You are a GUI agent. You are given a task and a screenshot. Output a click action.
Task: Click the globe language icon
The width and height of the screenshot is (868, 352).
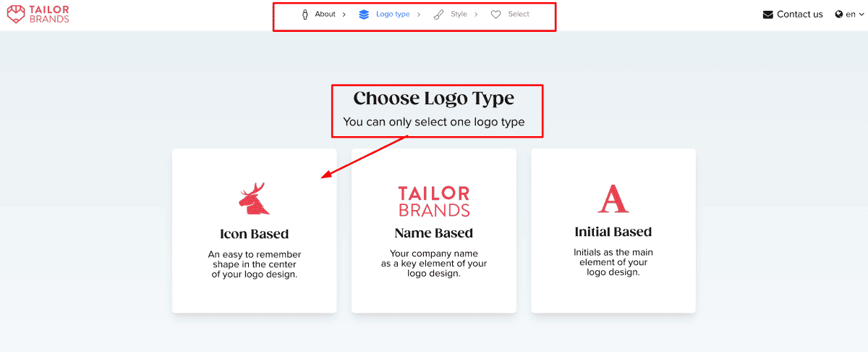pos(839,14)
